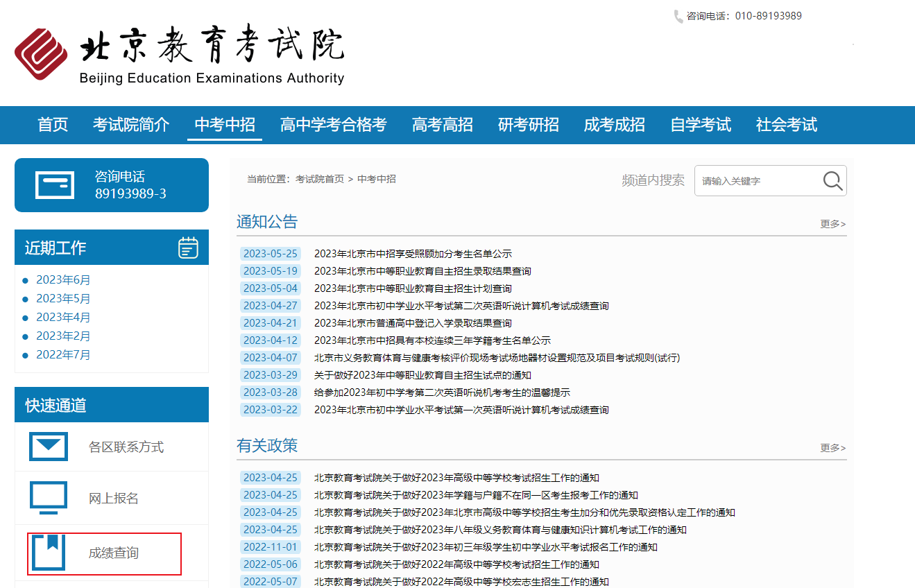This screenshot has height=588, width=915.
Task: Go to the 首页 navigation item
Action: pyautogui.click(x=53, y=125)
